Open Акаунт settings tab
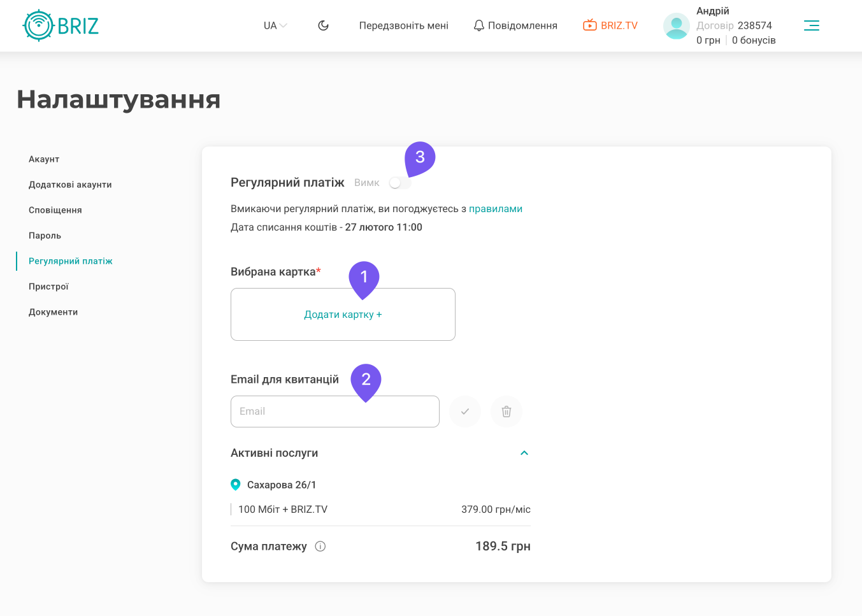Viewport: 862px width, 616px height. (x=44, y=159)
